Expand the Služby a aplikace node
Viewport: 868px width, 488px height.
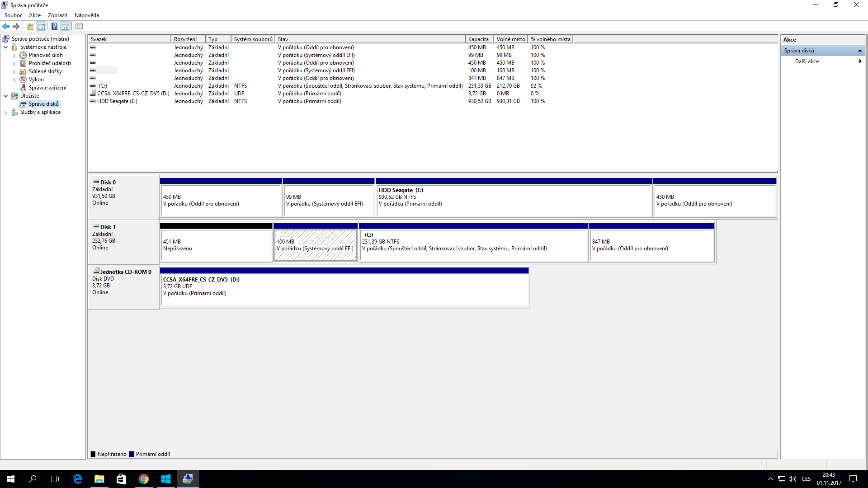[5, 112]
